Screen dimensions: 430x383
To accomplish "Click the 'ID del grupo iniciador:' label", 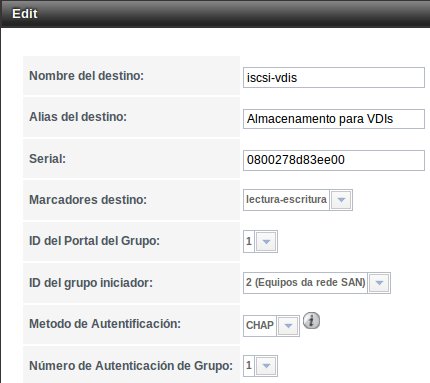I will 91,283.
